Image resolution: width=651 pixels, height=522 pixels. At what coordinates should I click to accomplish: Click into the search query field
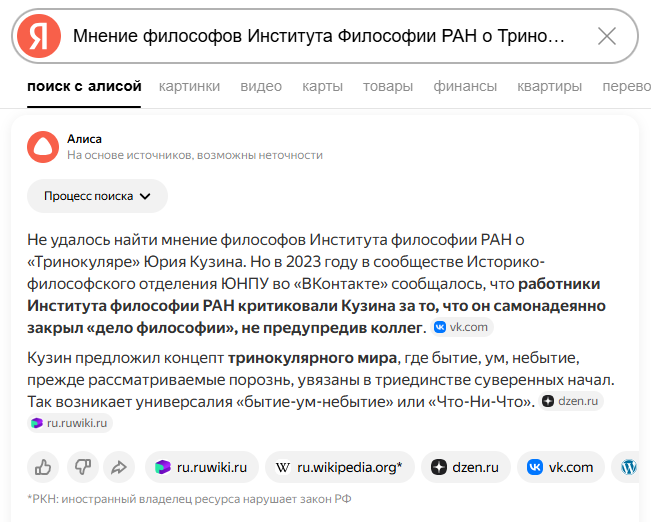coord(318,36)
